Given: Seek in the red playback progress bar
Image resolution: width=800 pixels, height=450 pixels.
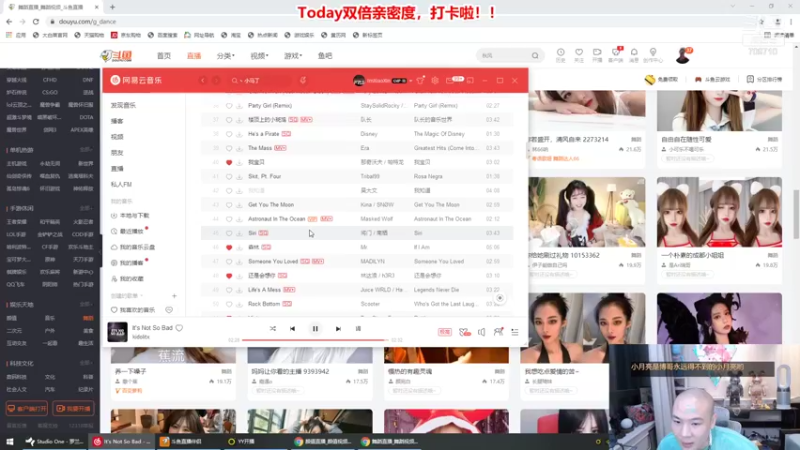Looking at the screenshot, I should [315, 340].
